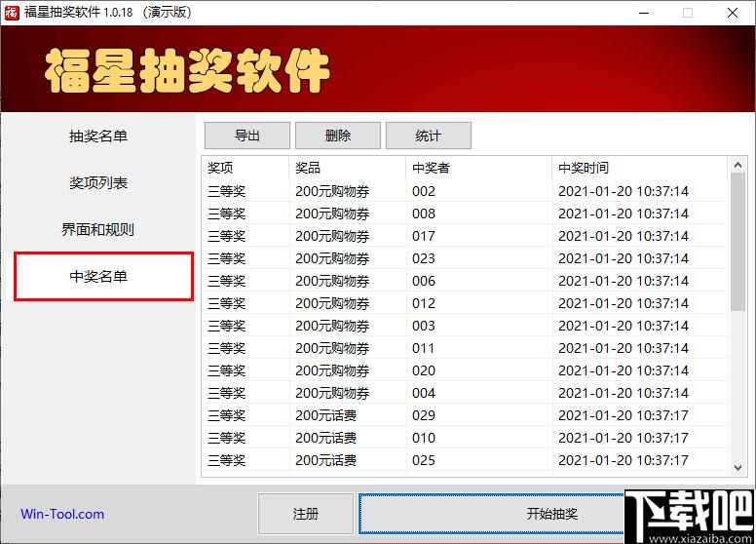This screenshot has width=756, height=544.
Task: Open 统计 statistics
Action: tap(429, 136)
